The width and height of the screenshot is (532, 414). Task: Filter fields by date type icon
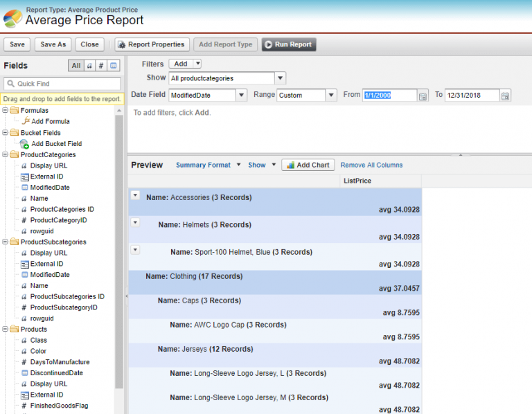point(114,66)
